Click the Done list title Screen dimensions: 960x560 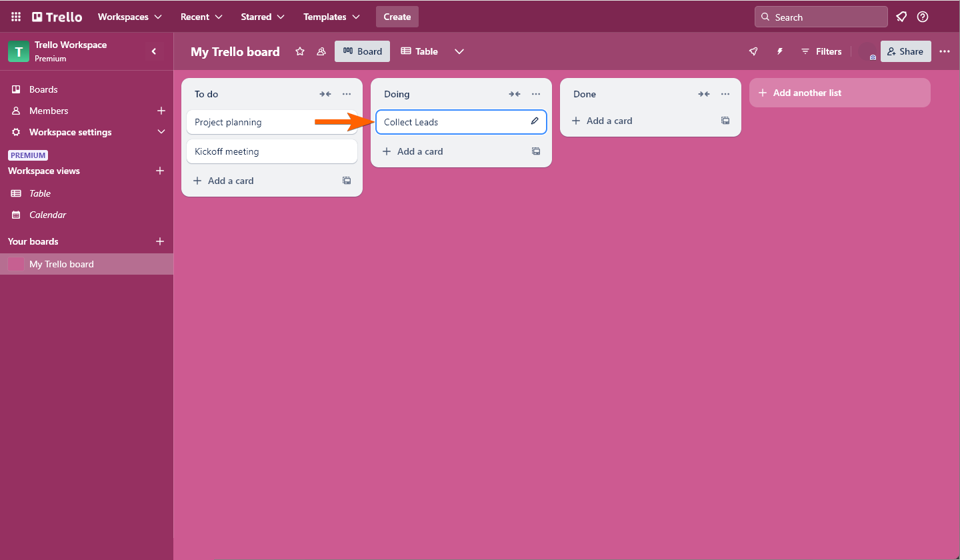click(585, 94)
